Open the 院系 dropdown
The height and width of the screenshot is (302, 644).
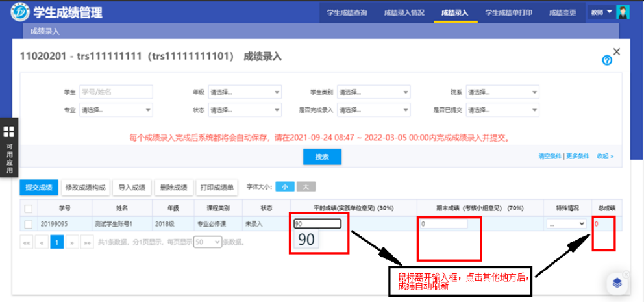[x=502, y=92]
